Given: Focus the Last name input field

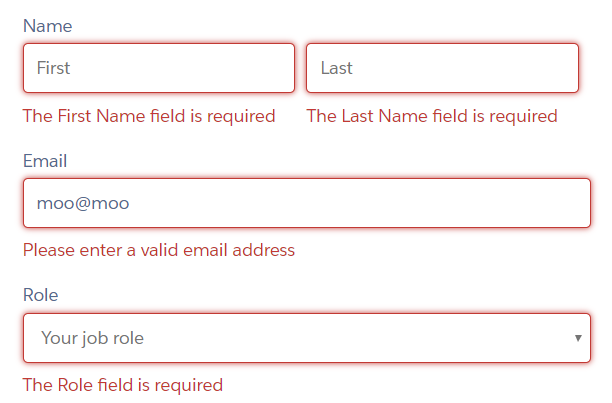Looking at the screenshot, I should (442, 68).
